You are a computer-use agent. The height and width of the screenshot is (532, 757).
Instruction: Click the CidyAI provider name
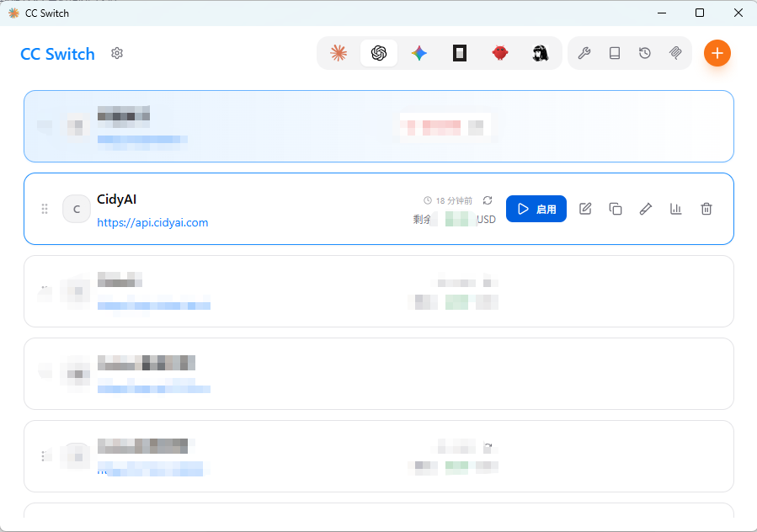pos(117,199)
